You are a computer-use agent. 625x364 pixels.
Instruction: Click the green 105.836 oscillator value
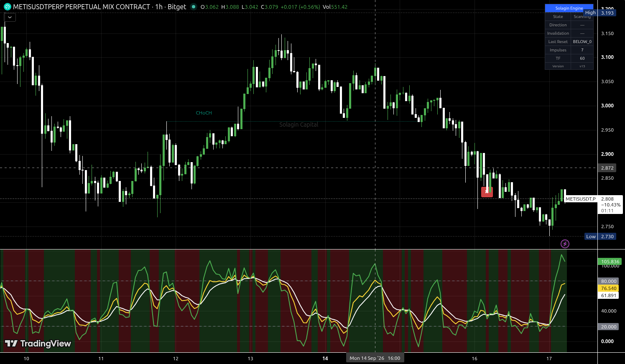click(x=610, y=262)
